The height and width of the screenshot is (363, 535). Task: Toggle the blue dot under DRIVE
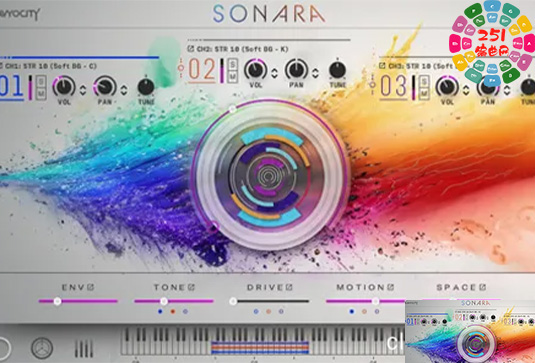coord(256,311)
